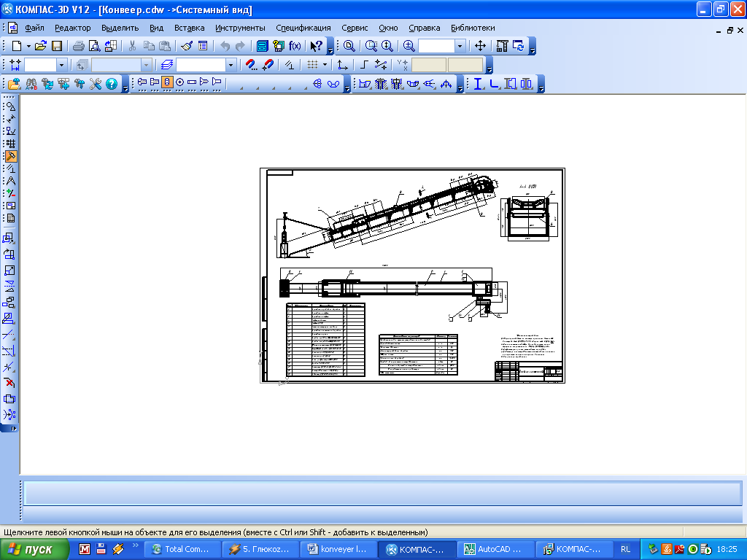
Task: Click the Variables f(x) icon
Action: click(295, 46)
